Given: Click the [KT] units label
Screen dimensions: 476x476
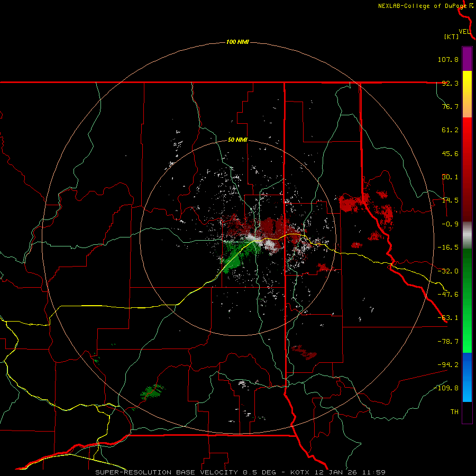Looking at the screenshot, I should pyautogui.click(x=451, y=36).
